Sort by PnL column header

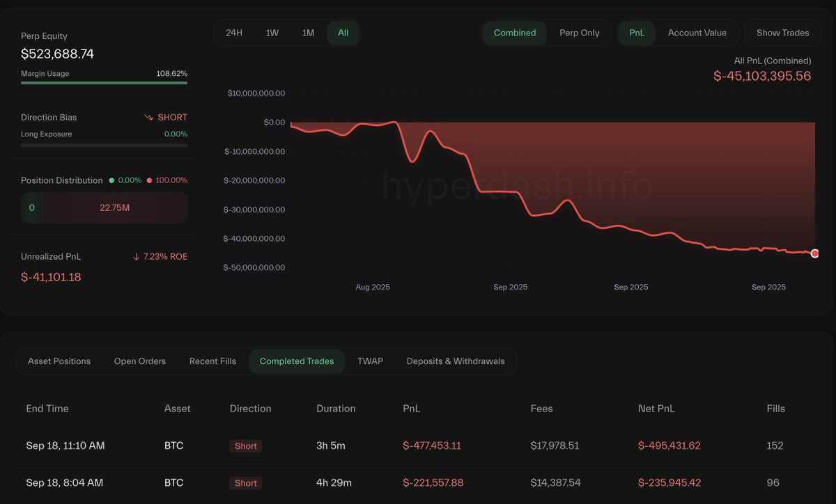(x=412, y=409)
